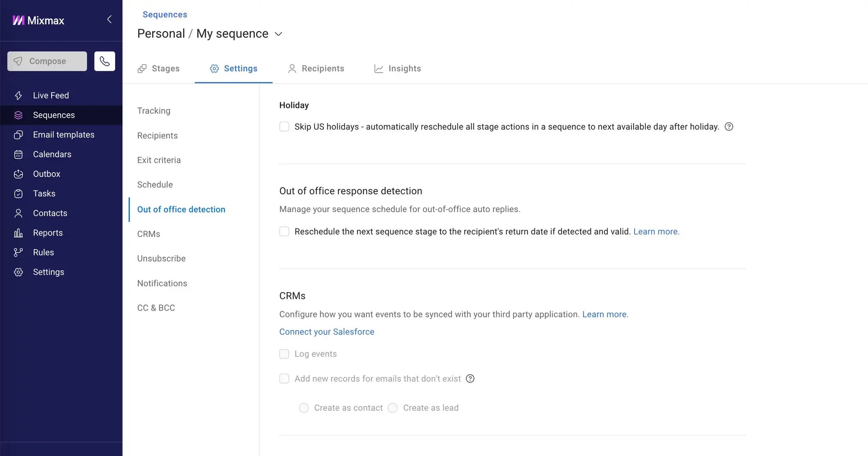Click the Sequences breadcrumb link
868x456 pixels.
(x=165, y=14)
